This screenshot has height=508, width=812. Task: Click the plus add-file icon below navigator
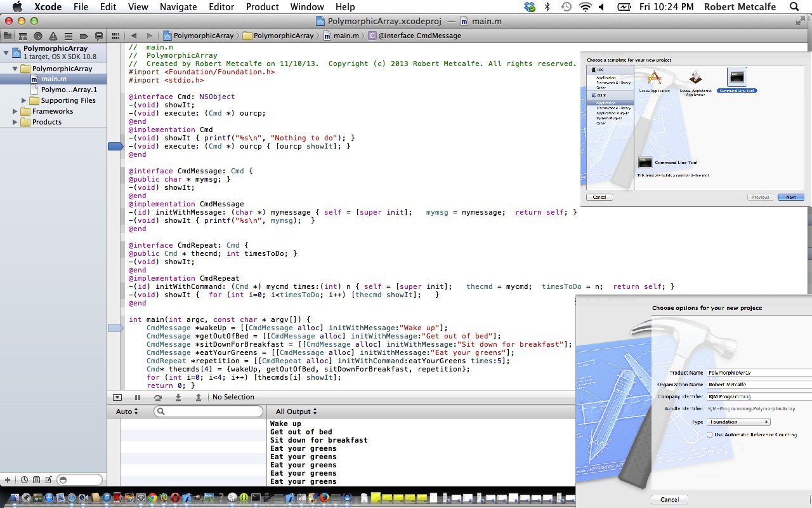(8, 480)
